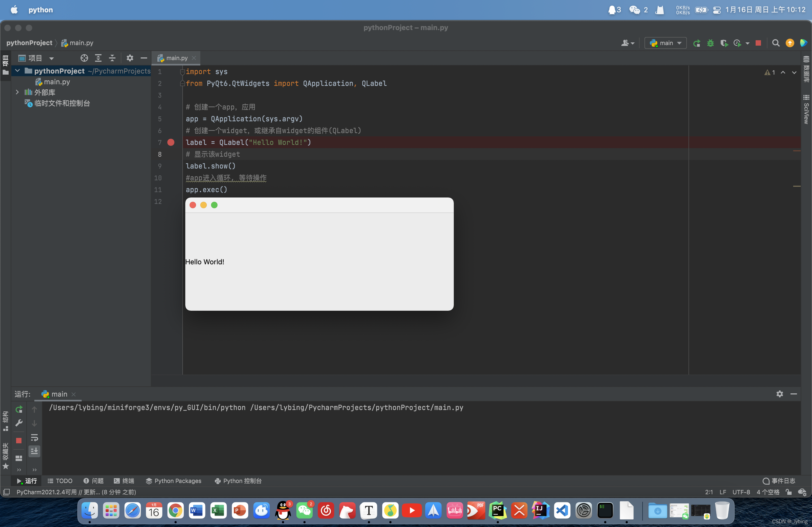Click warning count indicator in editor
The width and height of the screenshot is (812, 527).
click(770, 72)
